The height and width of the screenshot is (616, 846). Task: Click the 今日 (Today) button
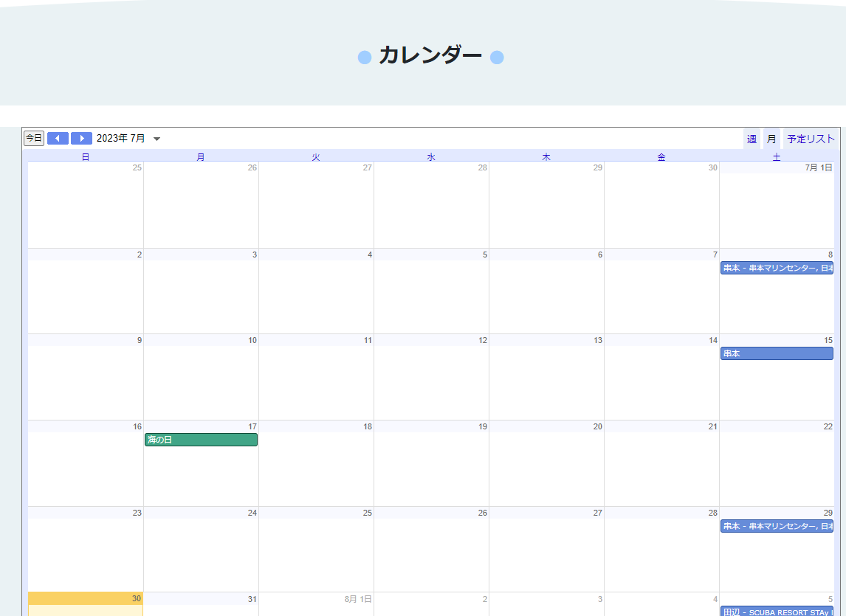[32, 138]
